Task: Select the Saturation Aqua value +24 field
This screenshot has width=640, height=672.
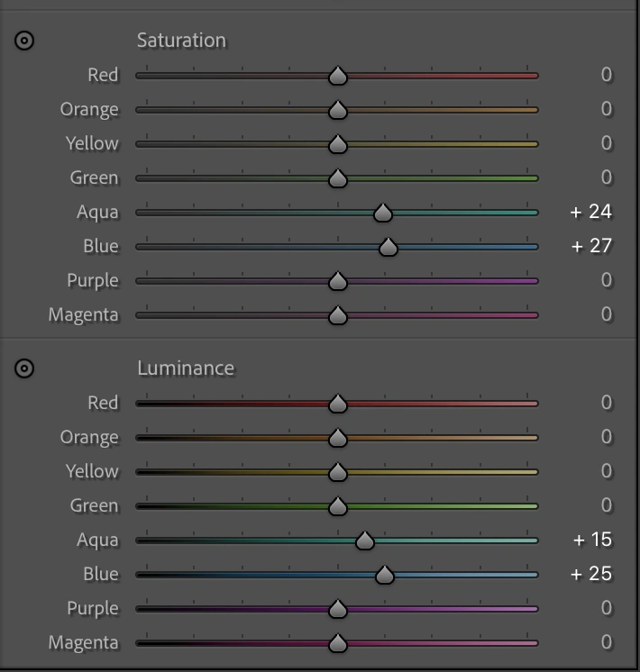Action: click(591, 212)
